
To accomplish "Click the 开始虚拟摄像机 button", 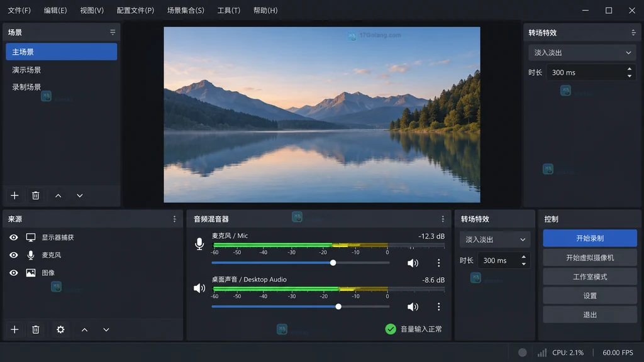I will coord(590,257).
